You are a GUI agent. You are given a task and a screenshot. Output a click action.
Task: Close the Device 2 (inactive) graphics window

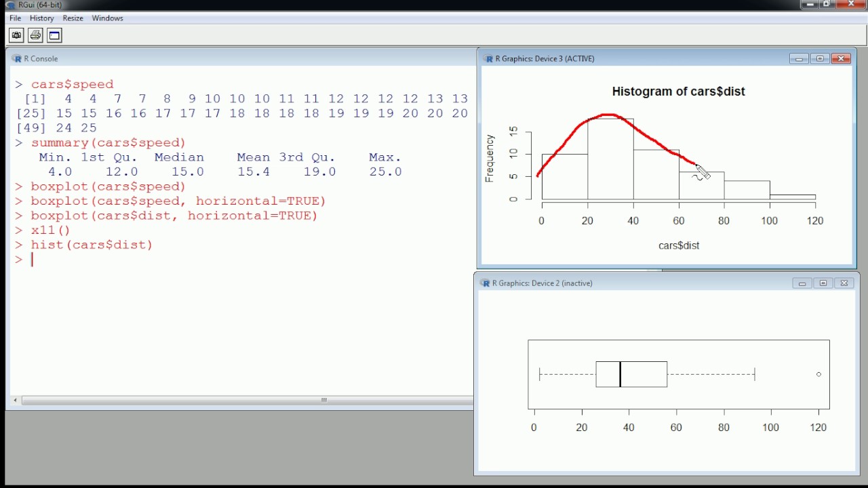[x=844, y=283]
